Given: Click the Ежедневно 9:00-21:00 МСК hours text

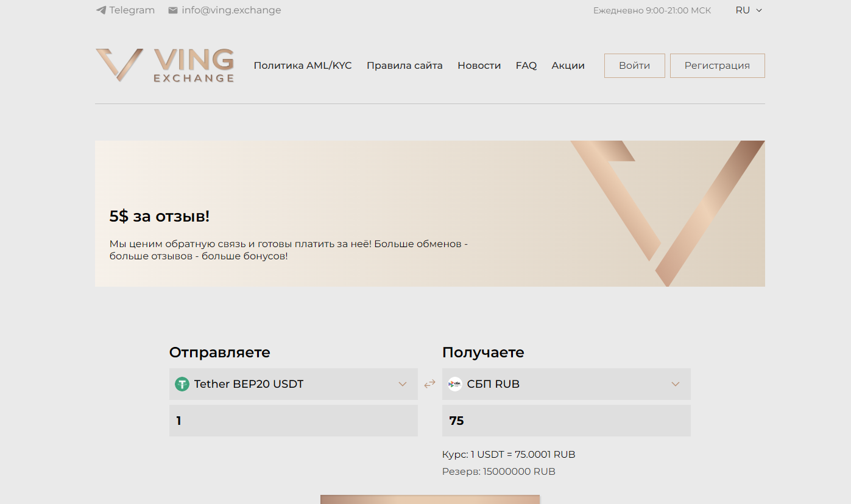Looking at the screenshot, I should point(652,10).
